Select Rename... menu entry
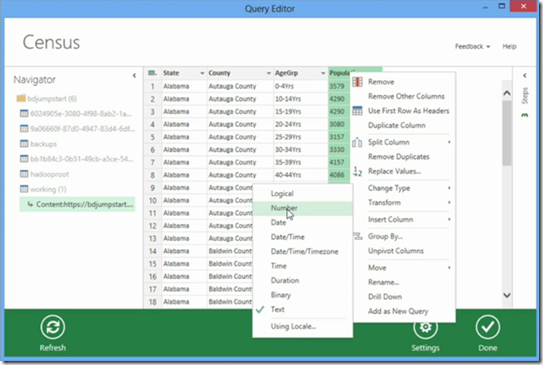Viewport: 543px width, 365px height. [383, 282]
